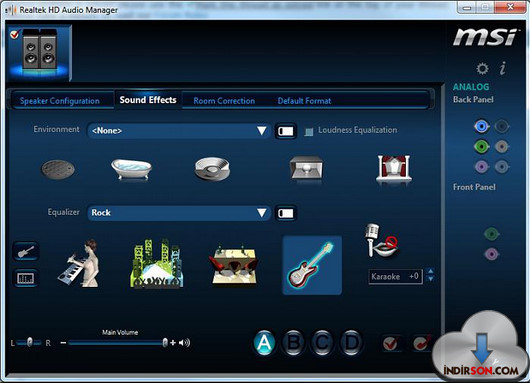Select the Live concert stage equalizer preset
Image resolution: width=530 pixels, height=383 pixels.
point(156,264)
